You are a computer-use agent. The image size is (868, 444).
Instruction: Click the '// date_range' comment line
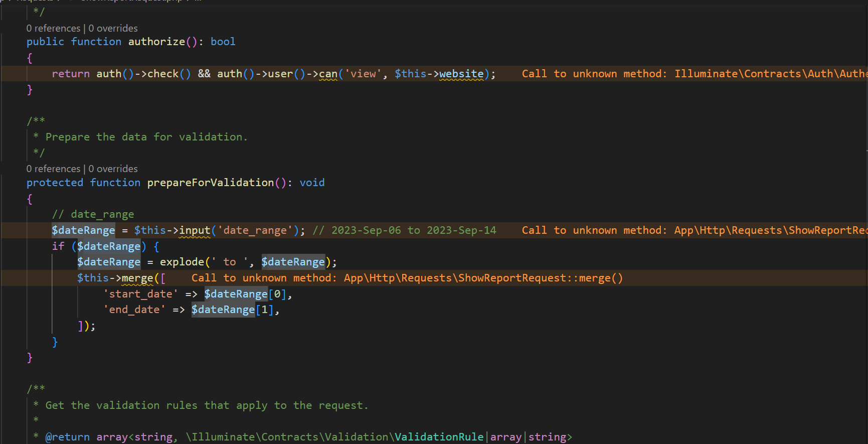point(93,214)
